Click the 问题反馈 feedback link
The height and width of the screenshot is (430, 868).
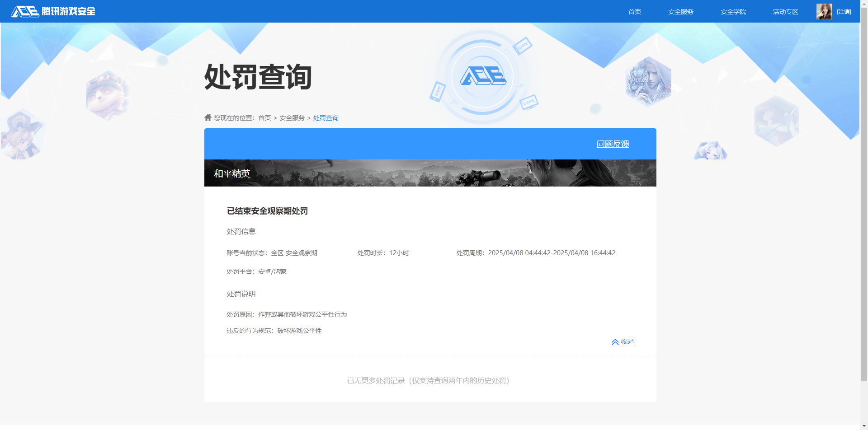click(612, 144)
